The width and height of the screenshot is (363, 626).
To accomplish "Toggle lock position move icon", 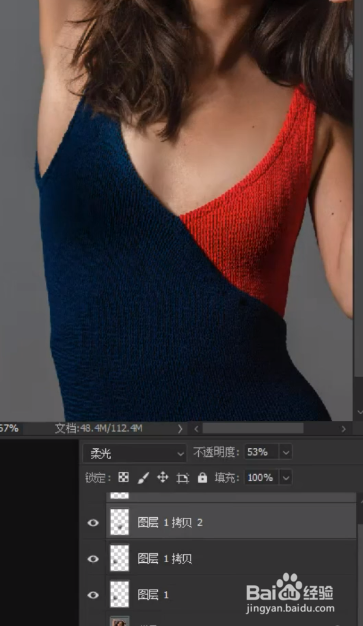I will [x=163, y=477].
